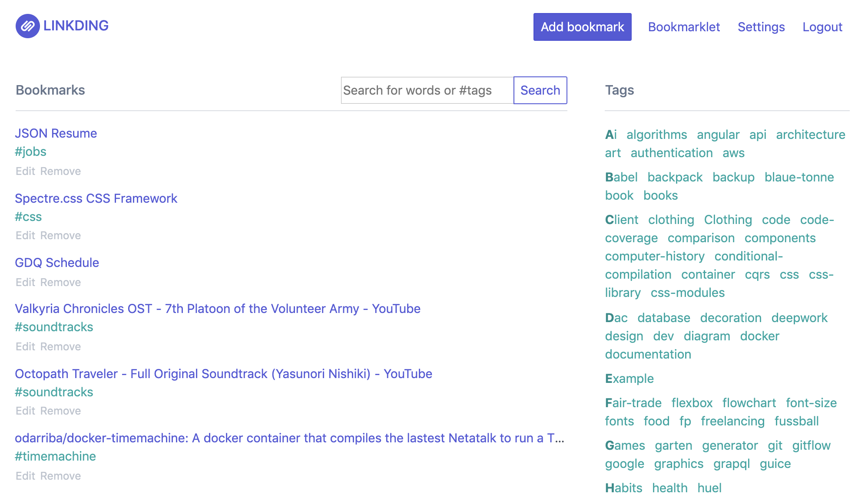
Task: Open Settings from the top navigation
Action: coord(761,27)
